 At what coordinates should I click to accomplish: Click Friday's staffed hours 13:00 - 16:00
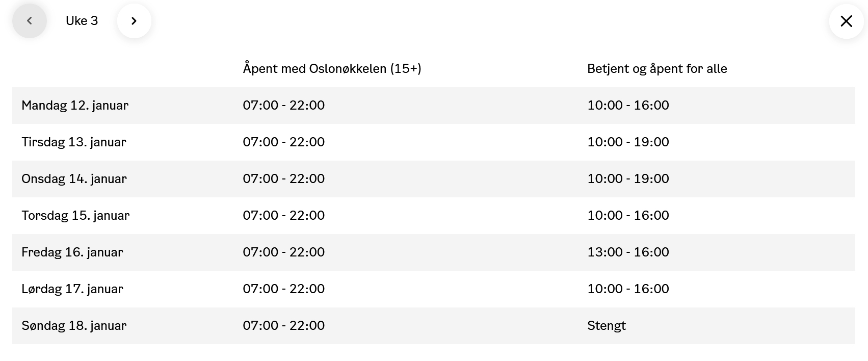(628, 252)
